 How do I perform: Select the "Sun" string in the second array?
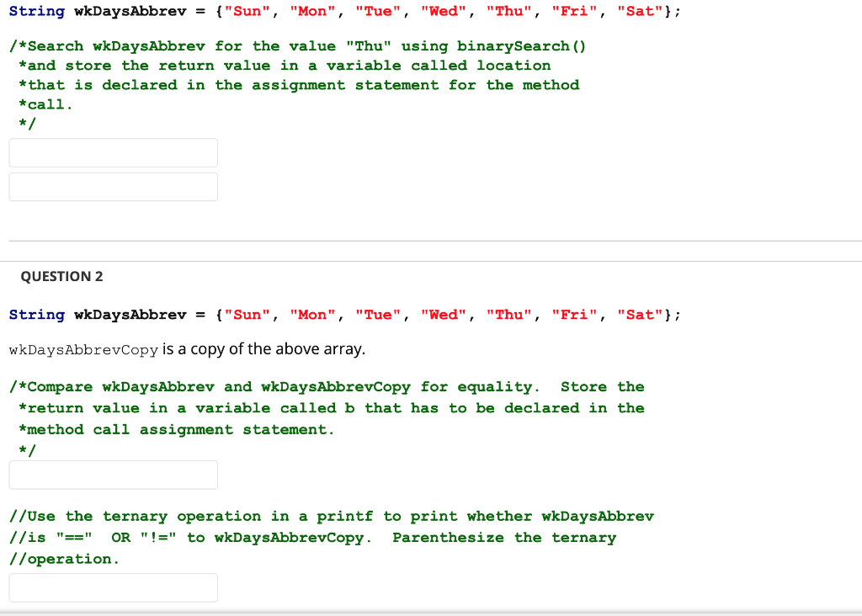click(x=247, y=314)
